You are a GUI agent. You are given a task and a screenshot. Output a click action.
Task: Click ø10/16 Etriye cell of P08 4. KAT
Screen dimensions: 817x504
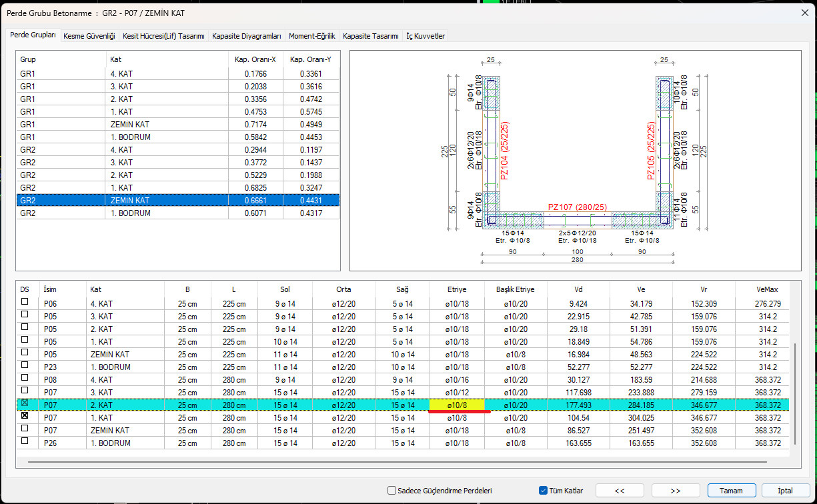[x=457, y=379]
